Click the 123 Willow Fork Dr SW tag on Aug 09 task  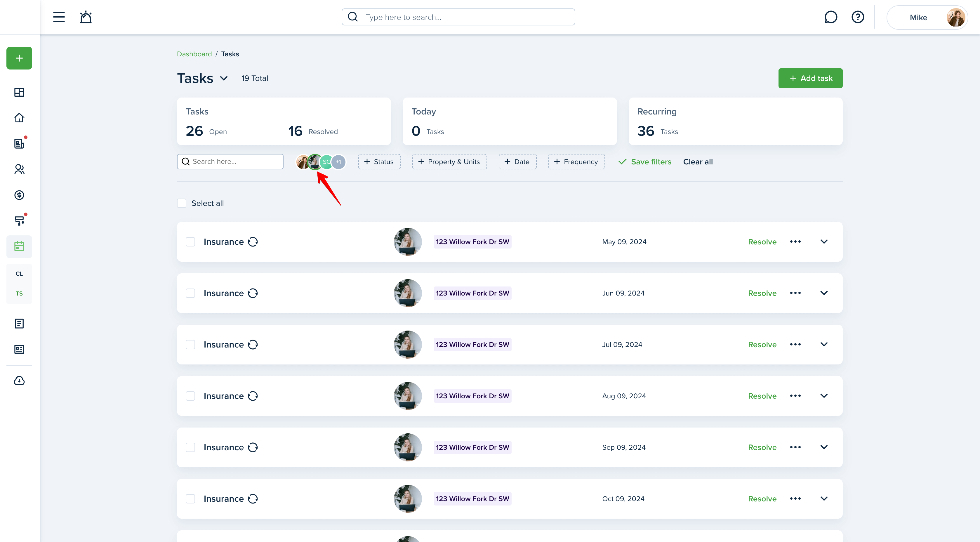tap(472, 396)
